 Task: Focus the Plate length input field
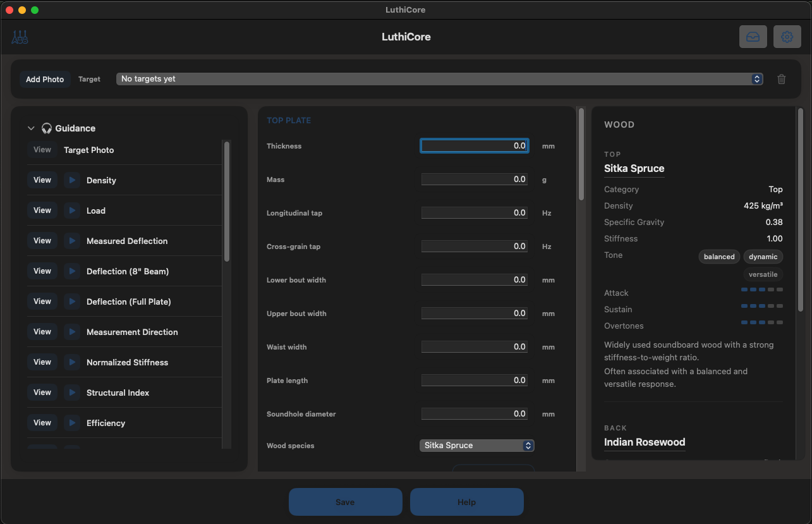pyautogui.click(x=475, y=381)
